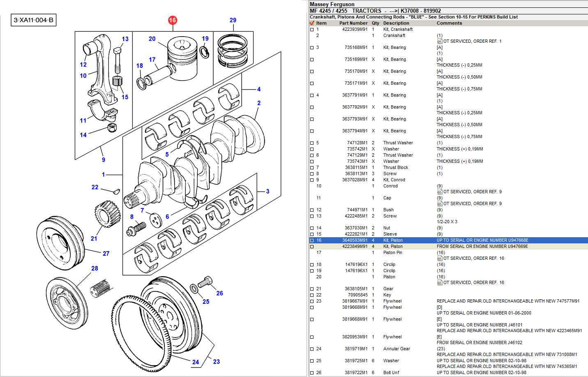Image resolution: width=588 pixels, height=377 pixels.
Task: Select the checkbox for part 4223849M91 Kit, Piston
Action: 312,247
